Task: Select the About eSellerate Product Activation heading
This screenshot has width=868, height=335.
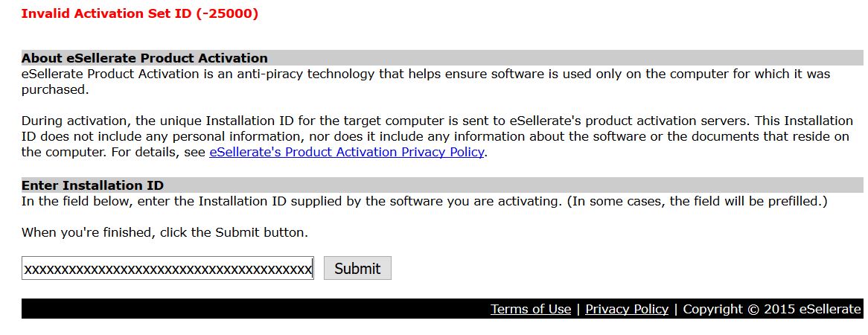Action: point(144,58)
